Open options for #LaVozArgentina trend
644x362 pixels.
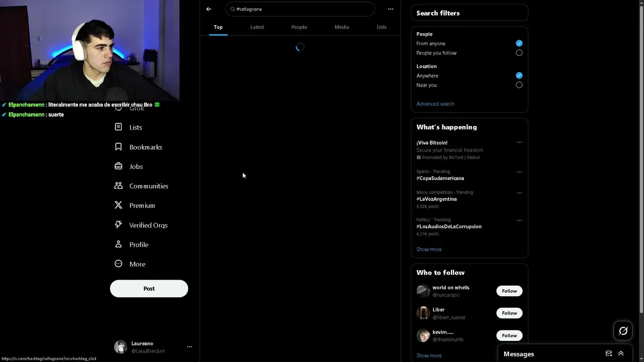(519, 193)
